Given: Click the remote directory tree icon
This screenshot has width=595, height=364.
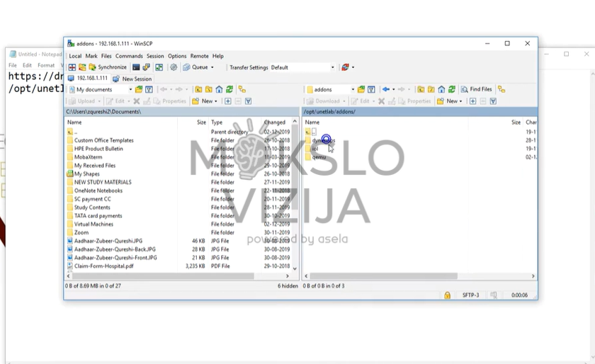Looking at the screenshot, I should tap(501, 89).
